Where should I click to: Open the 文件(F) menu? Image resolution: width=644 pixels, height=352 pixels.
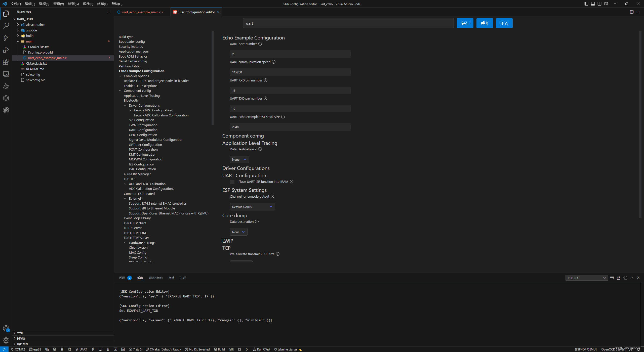click(16, 4)
